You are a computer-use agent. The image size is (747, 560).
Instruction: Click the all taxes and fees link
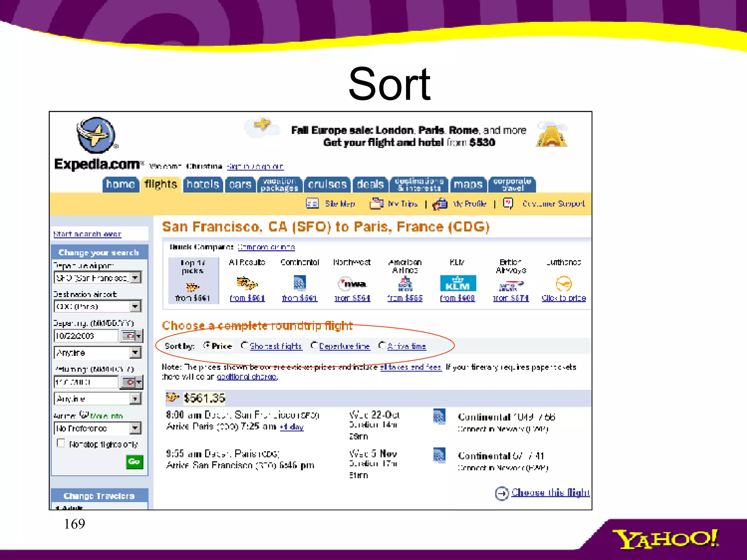click(x=411, y=367)
